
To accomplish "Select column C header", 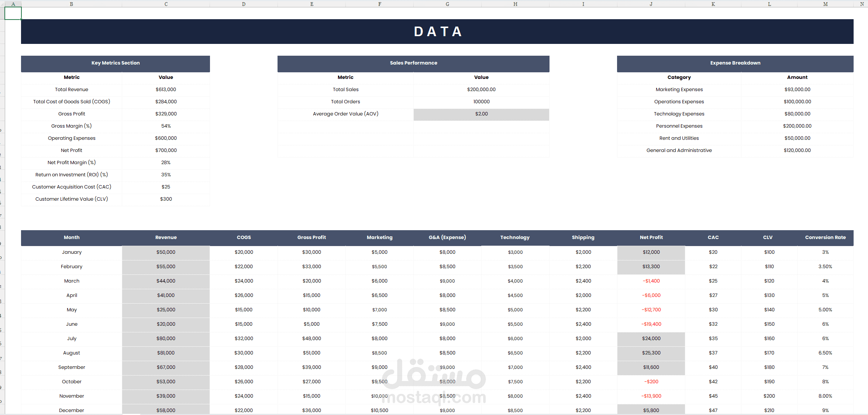I will 166,4.
